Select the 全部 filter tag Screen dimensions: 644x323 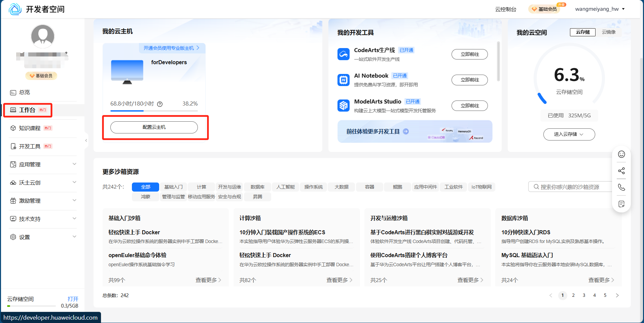tap(146, 187)
